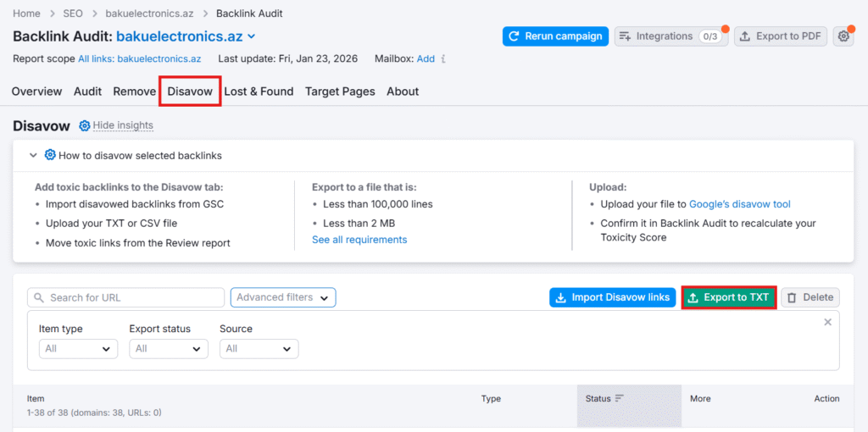Screen dimensions: 868x432
Task: Click the Status column sort icon
Action: [619, 398]
